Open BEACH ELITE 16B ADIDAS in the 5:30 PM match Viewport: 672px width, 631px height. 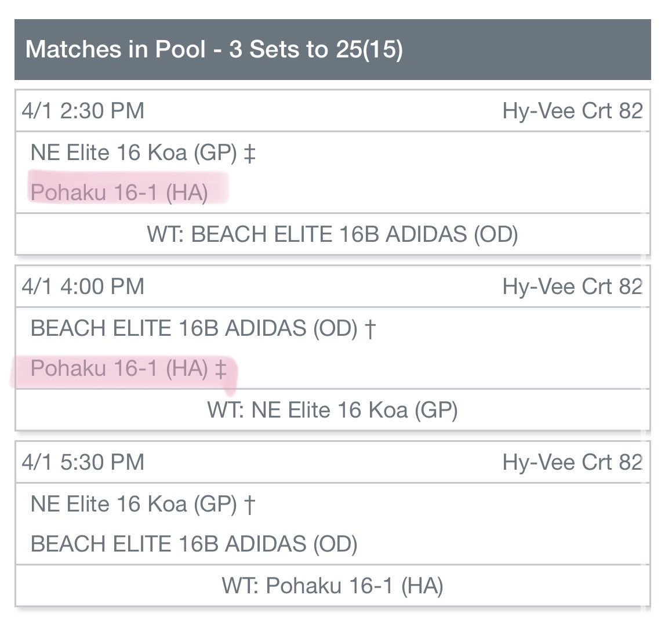pos(194,544)
